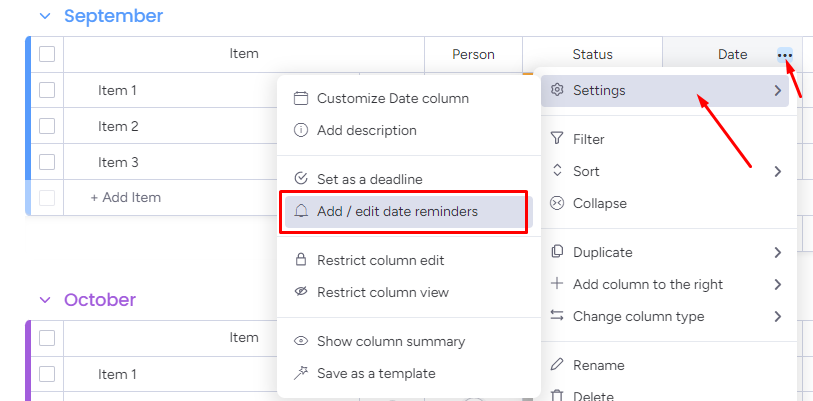Click the Settings gear icon

click(x=557, y=90)
